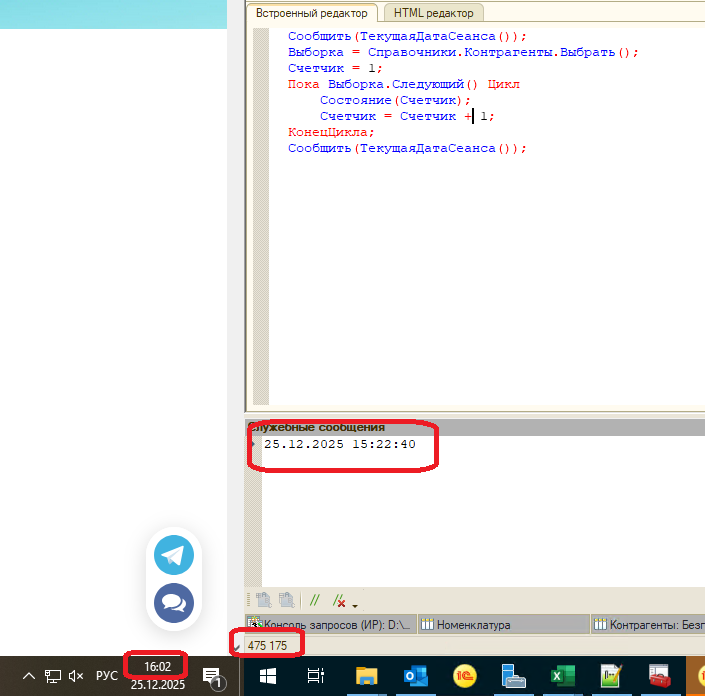Click the code line Счетчик = 1;
The width and height of the screenshot is (705, 696).
pos(335,68)
